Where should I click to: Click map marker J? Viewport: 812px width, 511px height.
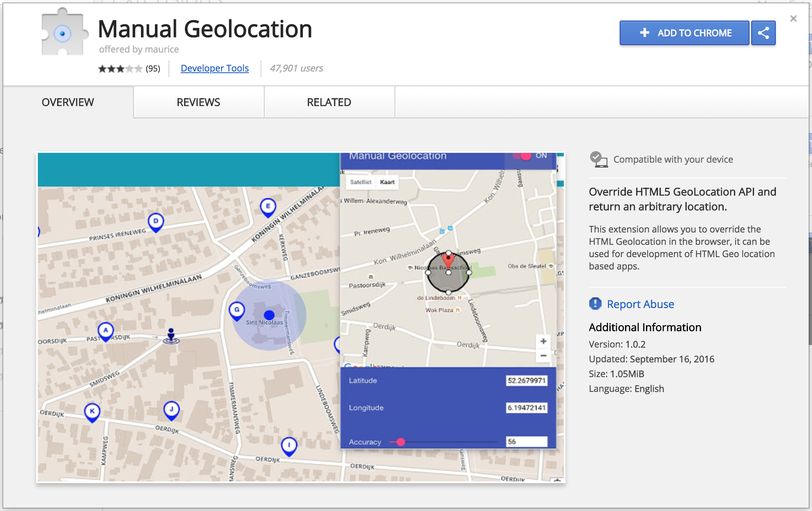pos(171,410)
